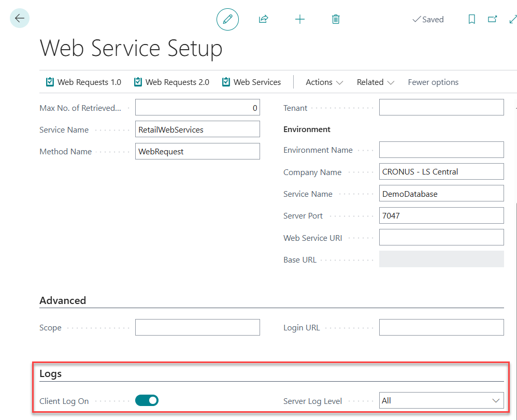Click the bookmark icon
The image size is (517, 420).
[x=471, y=20]
